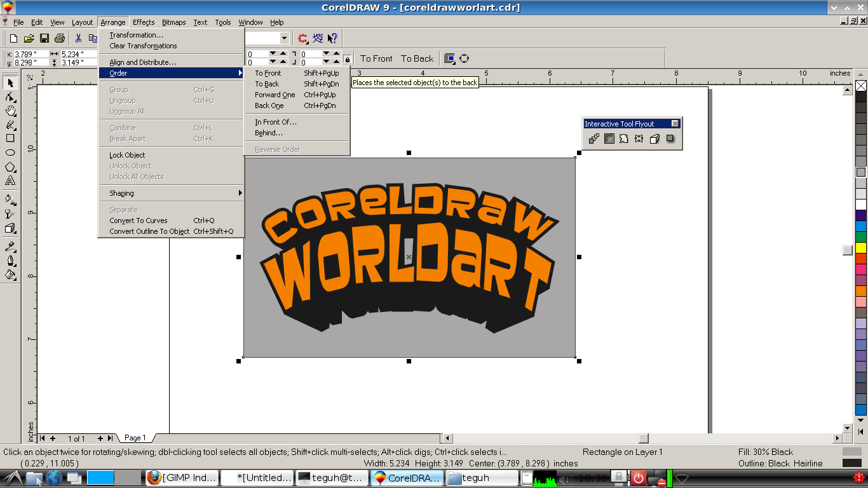Select the Interactive Blend tool
This screenshot has width=868, height=488.
pos(593,139)
